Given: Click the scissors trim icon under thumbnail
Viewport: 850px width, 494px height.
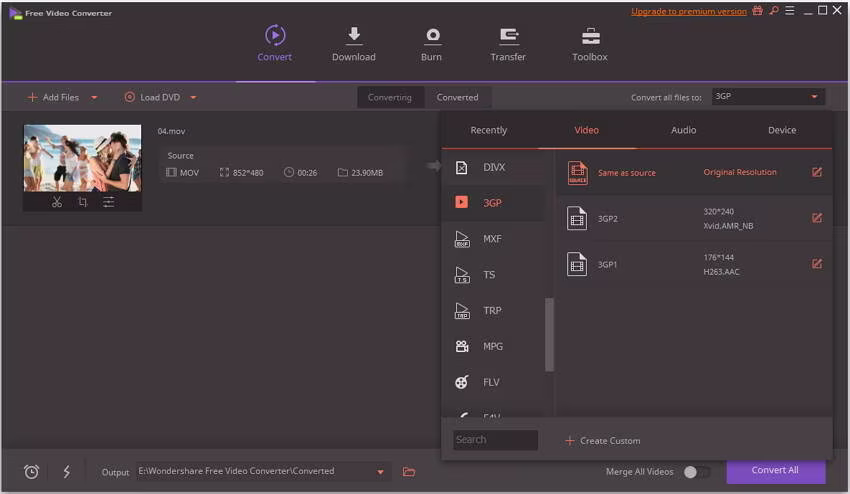Looking at the screenshot, I should [x=57, y=202].
